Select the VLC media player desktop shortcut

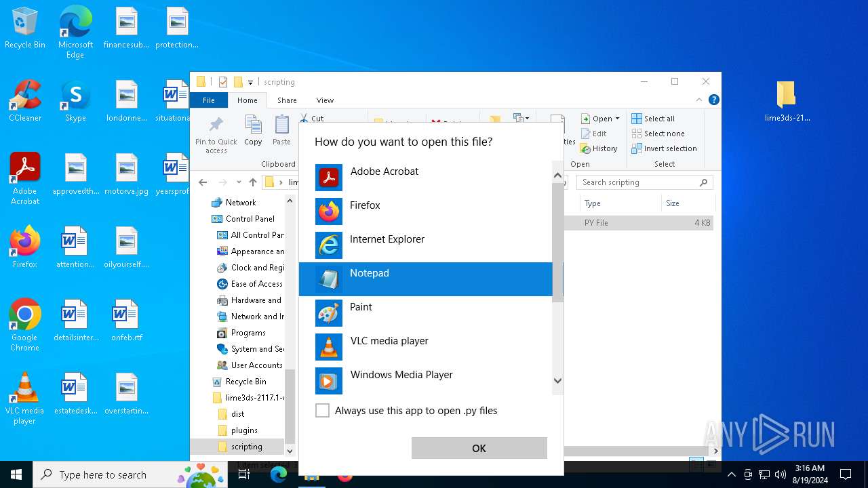pyautogui.click(x=25, y=399)
